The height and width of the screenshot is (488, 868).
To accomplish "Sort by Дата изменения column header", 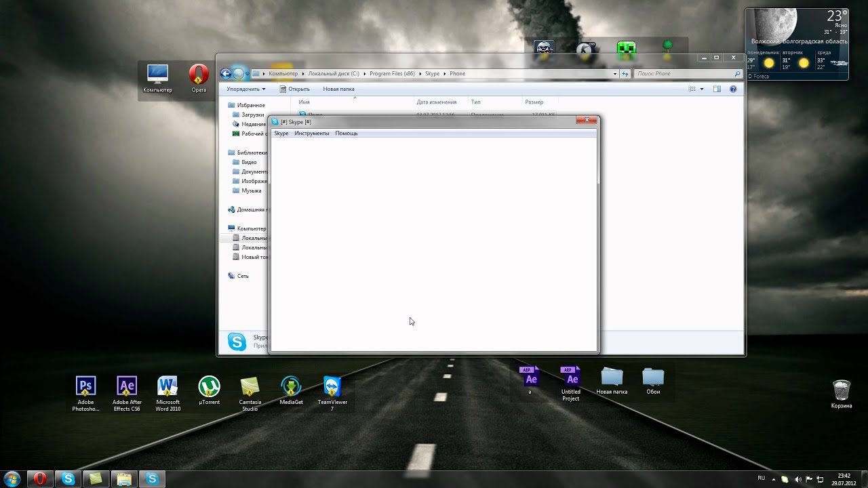I will pyautogui.click(x=436, y=102).
